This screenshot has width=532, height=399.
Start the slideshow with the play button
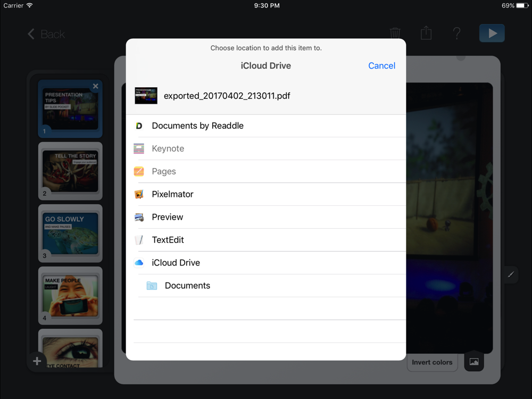[492, 33]
